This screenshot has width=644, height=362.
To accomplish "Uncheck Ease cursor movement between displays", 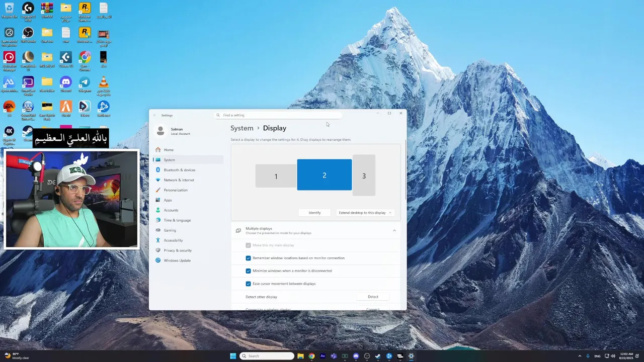I will pyautogui.click(x=248, y=284).
